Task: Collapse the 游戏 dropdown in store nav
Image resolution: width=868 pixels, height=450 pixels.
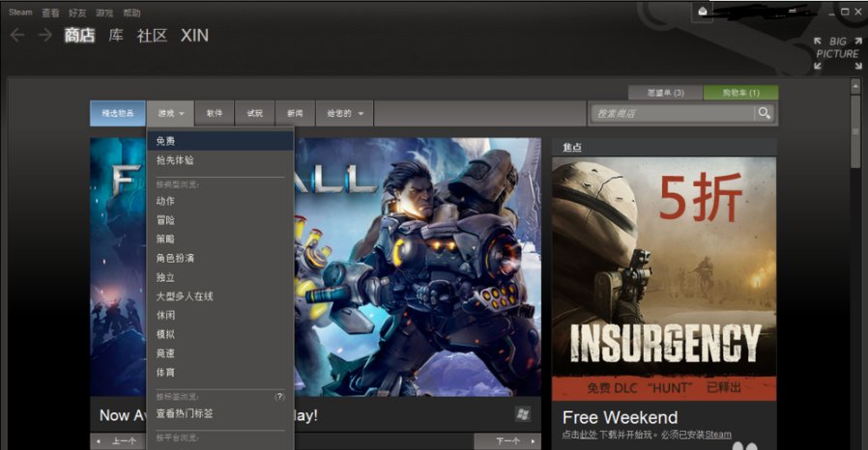Action: click(x=170, y=113)
